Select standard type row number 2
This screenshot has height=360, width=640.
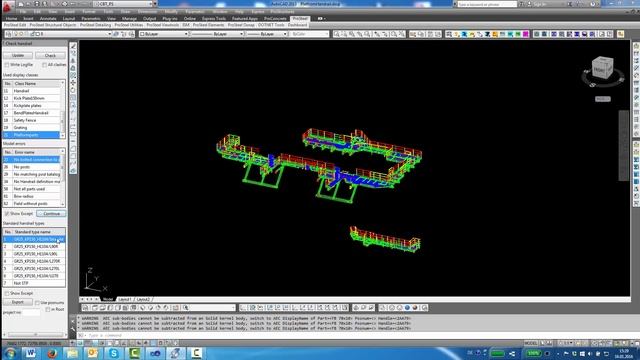34,246
